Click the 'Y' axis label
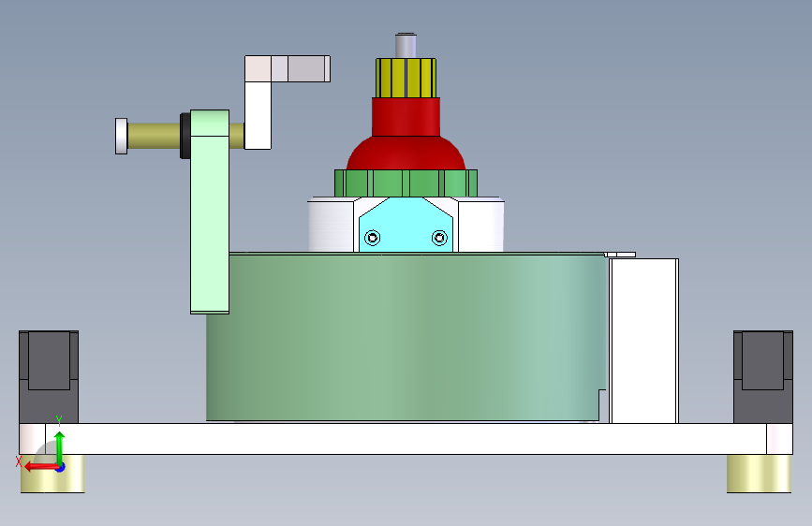This screenshot has height=526, width=812. (59, 421)
